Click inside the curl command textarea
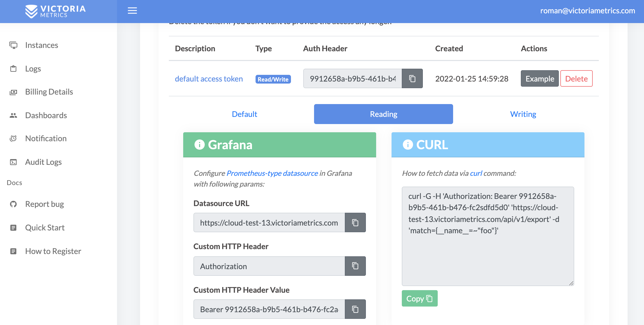This screenshot has width=644, height=325. click(x=487, y=256)
